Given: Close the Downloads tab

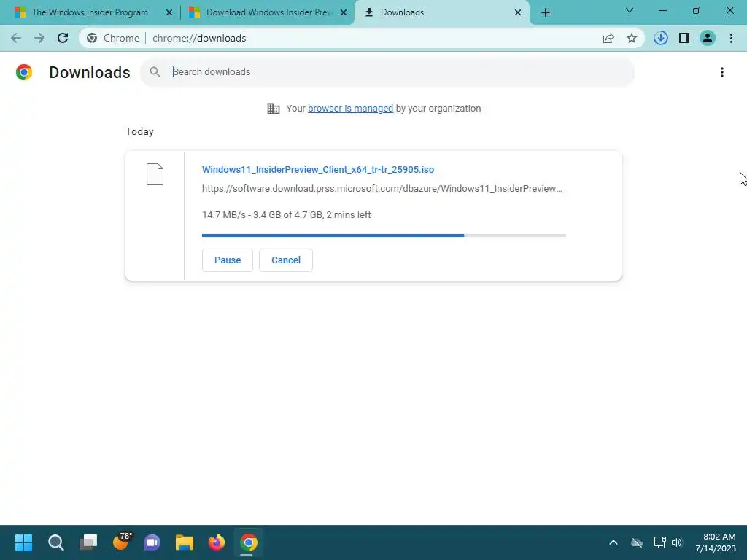Looking at the screenshot, I should 518,12.
